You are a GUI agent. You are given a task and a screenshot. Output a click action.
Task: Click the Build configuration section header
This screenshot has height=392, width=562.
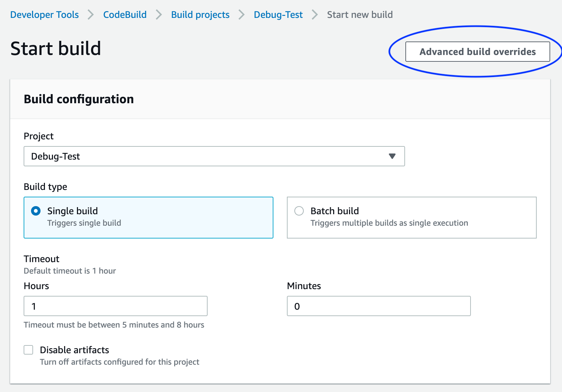[78, 99]
